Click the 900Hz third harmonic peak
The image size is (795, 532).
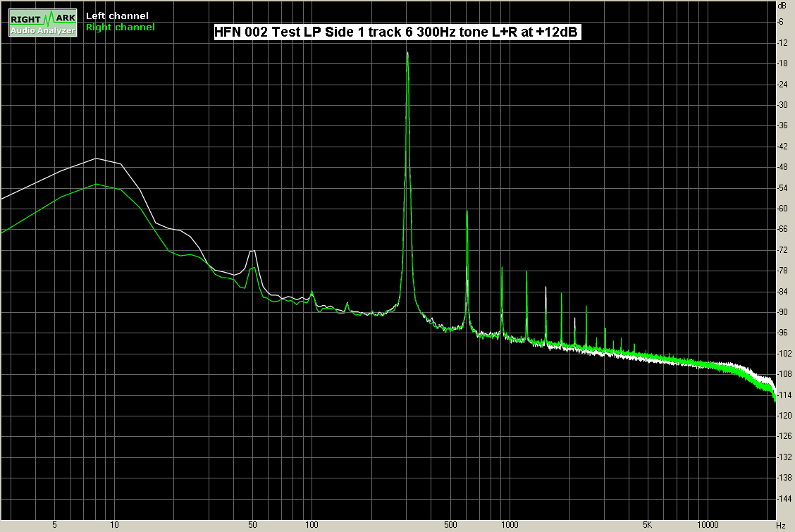pyautogui.click(x=502, y=267)
